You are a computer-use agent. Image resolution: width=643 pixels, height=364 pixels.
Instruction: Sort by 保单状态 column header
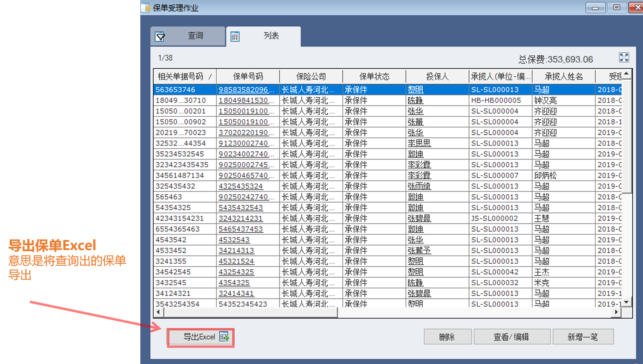[x=374, y=76]
